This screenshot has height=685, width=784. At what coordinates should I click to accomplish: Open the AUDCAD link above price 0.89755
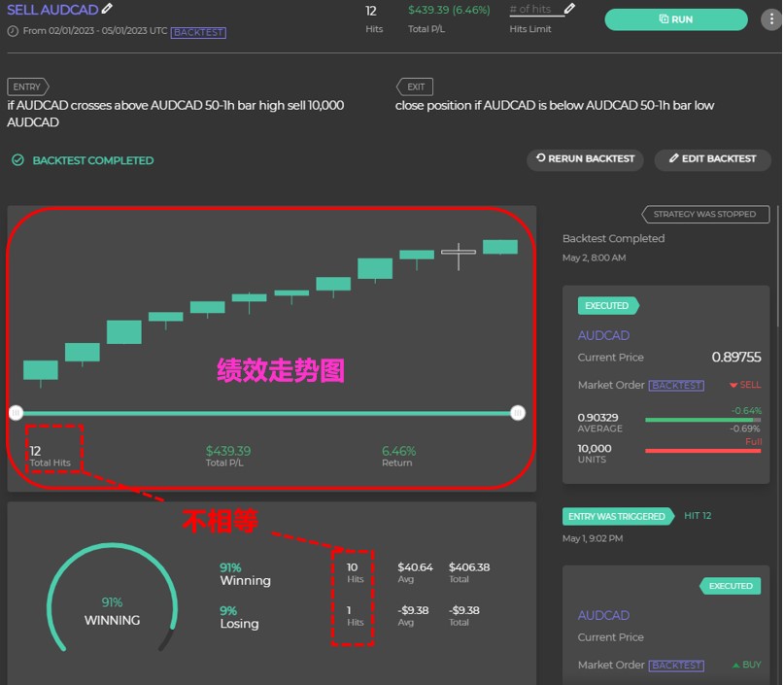pyautogui.click(x=603, y=335)
